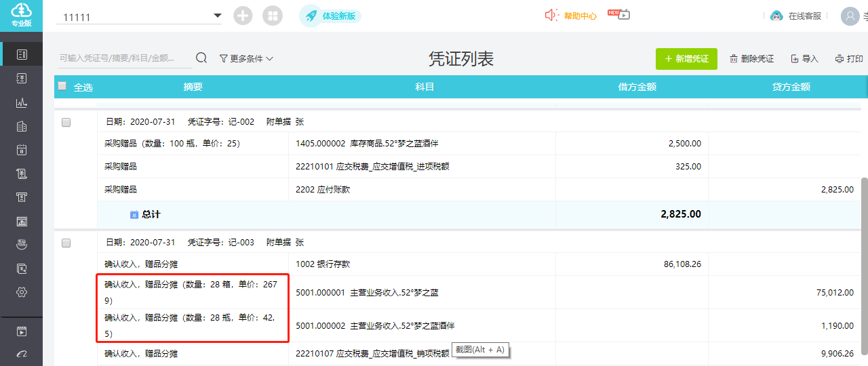This screenshot has width=868, height=366.
Task: Click 体验新版 to try new version
Action: click(339, 16)
